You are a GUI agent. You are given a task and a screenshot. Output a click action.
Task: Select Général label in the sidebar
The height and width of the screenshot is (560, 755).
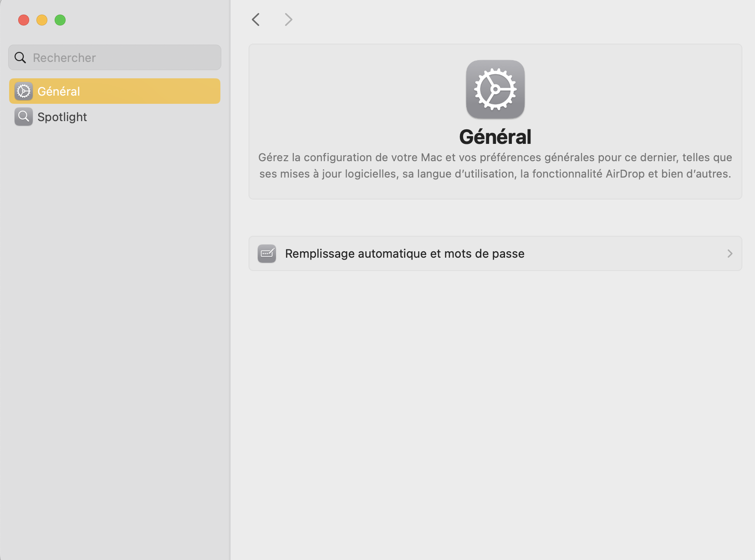(59, 92)
